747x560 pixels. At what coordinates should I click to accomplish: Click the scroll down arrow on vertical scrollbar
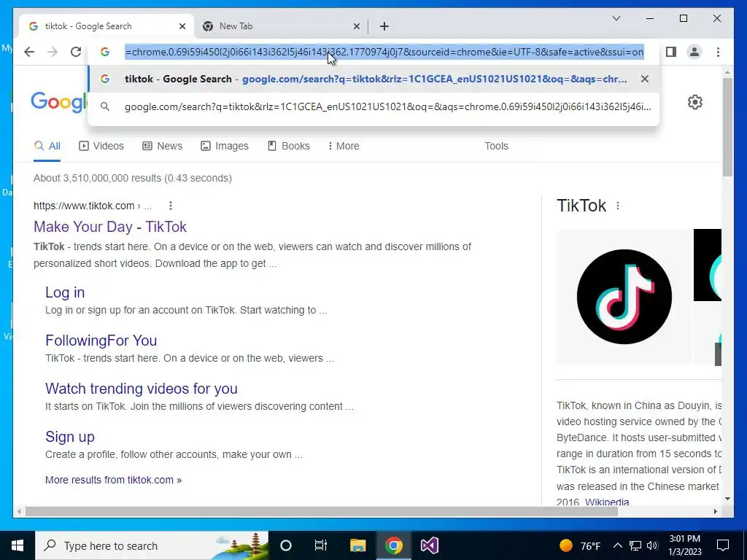pyautogui.click(x=727, y=499)
